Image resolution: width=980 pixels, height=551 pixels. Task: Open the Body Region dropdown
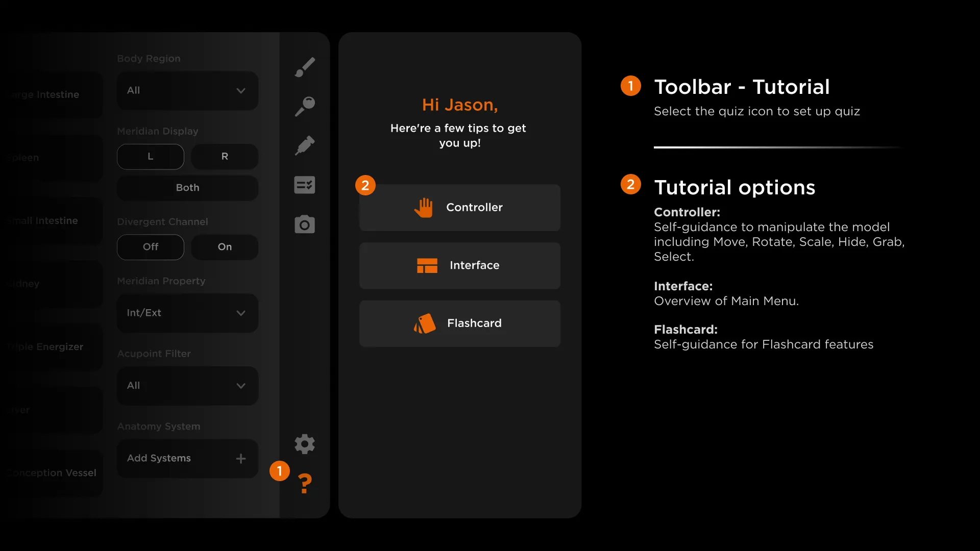pos(187,91)
